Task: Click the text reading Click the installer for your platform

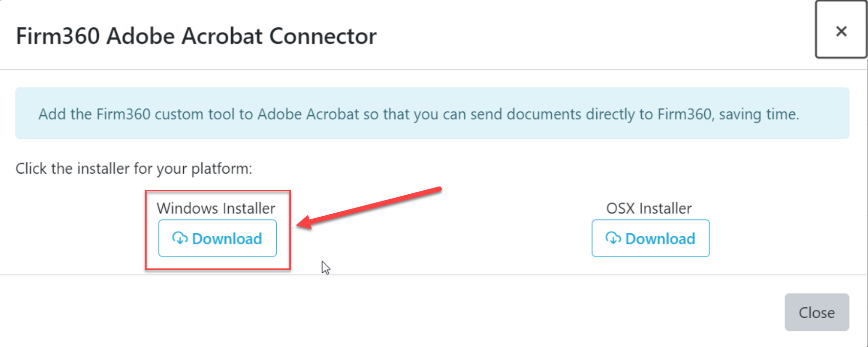Action: coord(133,168)
